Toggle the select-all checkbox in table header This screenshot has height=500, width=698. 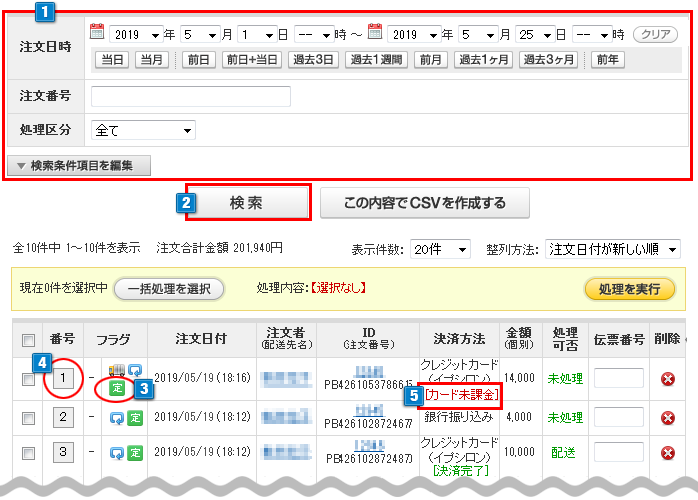28,341
